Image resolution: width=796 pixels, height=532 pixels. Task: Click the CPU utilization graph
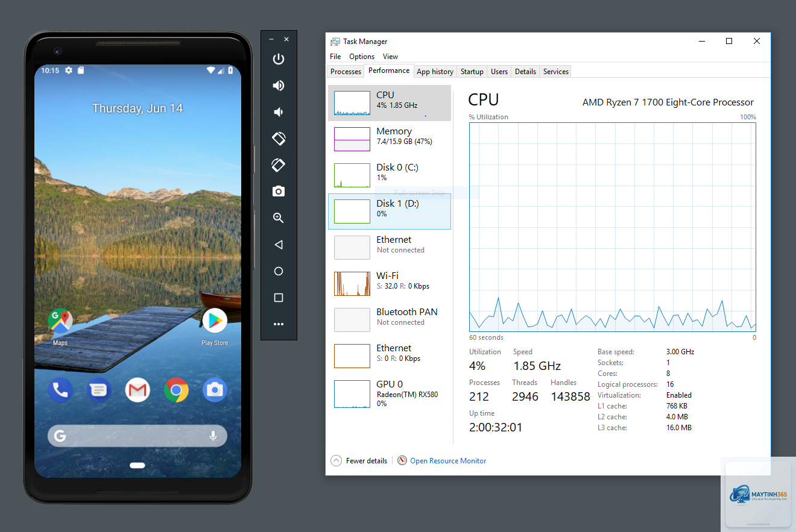[x=613, y=227]
